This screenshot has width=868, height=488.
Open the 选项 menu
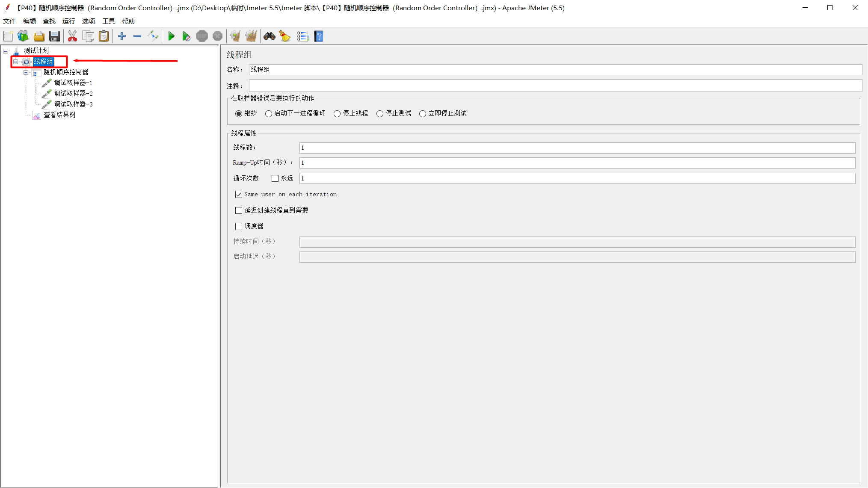[x=88, y=21]
